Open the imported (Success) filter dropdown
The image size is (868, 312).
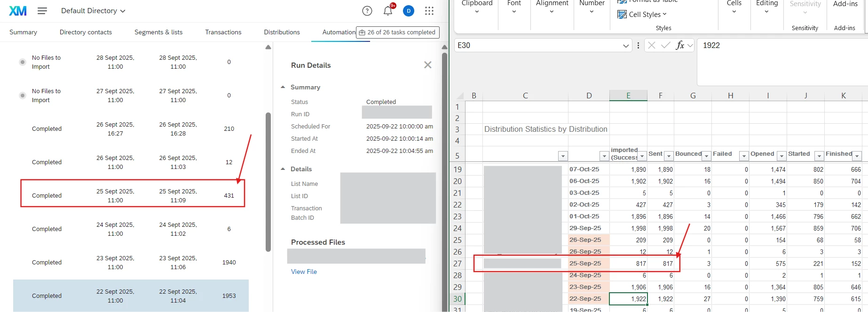point(642,156)
